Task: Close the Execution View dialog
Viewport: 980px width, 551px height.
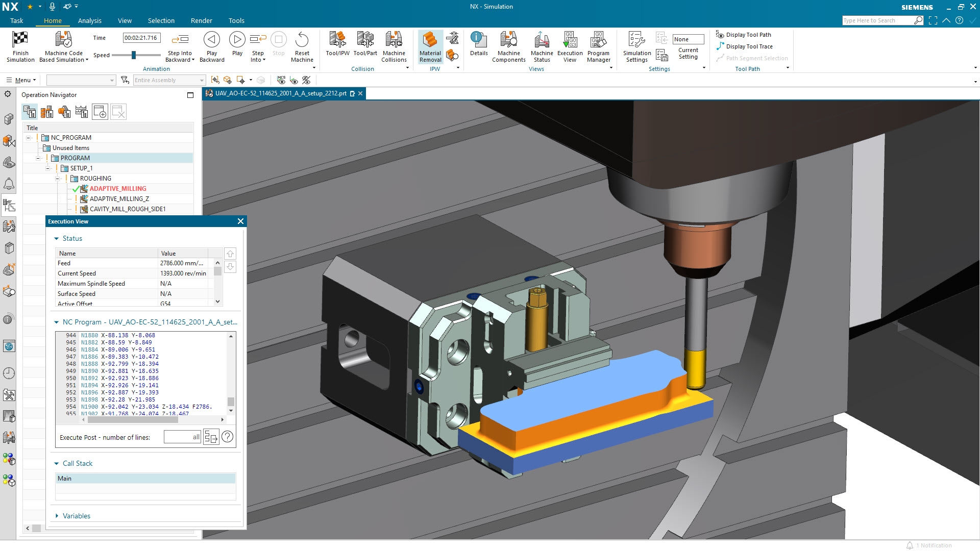Action: click(x=240, y=221)
